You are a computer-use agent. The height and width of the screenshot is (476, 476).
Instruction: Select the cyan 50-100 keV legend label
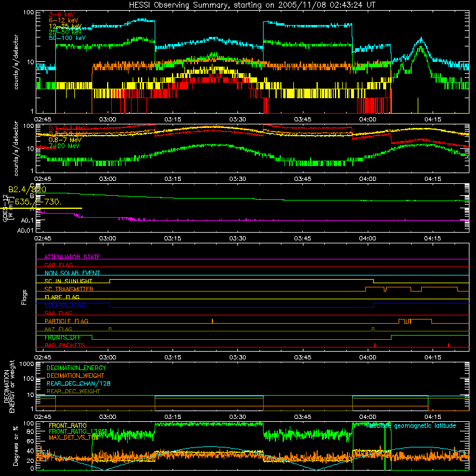pos(67,38)
